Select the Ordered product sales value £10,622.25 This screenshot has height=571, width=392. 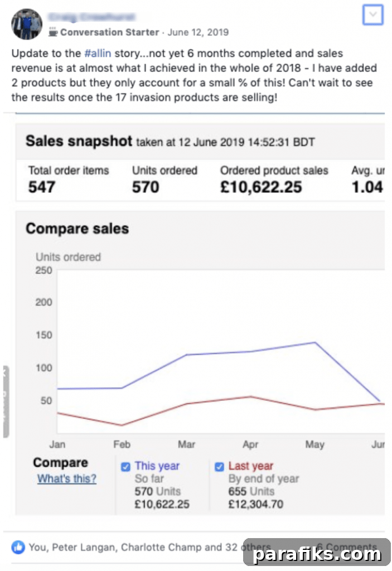pyautogui.click(x=261, y=187)
